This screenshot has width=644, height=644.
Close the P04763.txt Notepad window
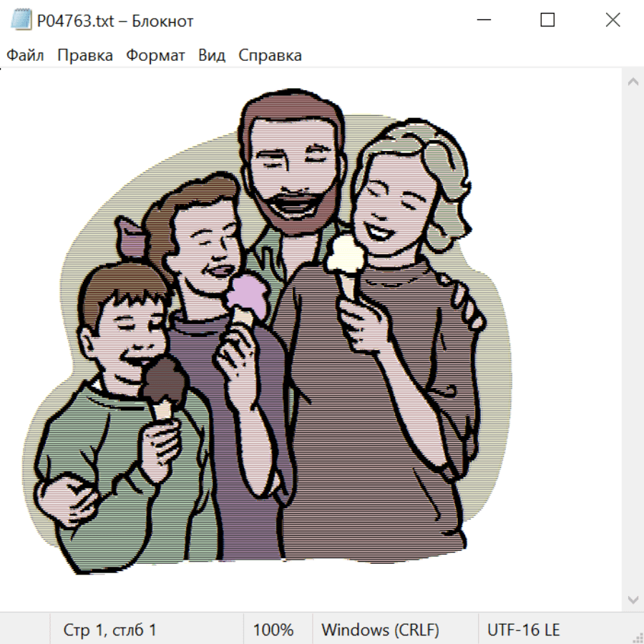[x=613, y=21]
